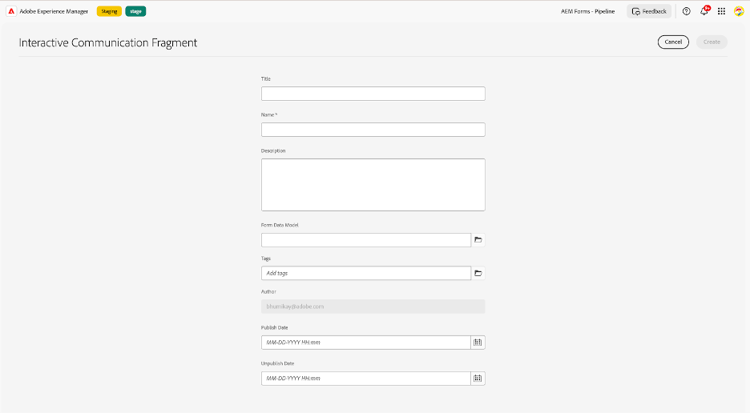This screenshot has height=413, width=750.
Task: Click the Feedback button
Action: tap(649, 11)
